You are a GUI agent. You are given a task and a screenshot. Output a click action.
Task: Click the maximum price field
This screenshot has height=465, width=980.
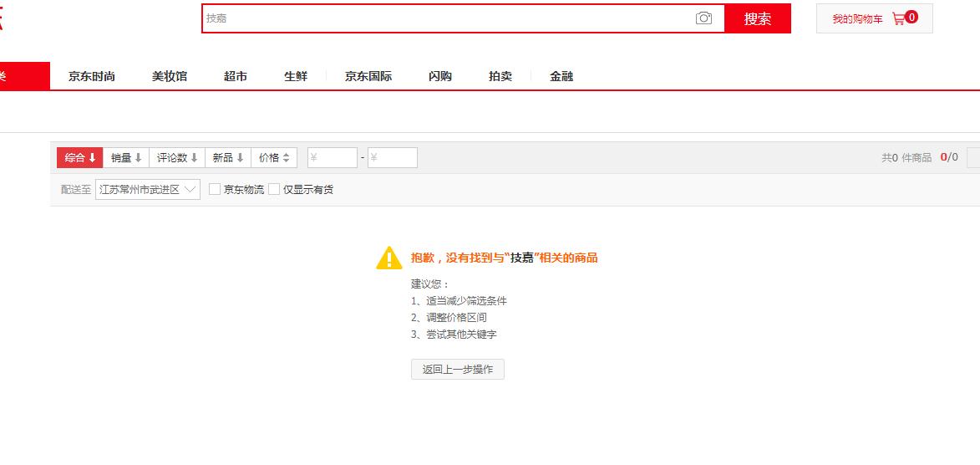393,158
